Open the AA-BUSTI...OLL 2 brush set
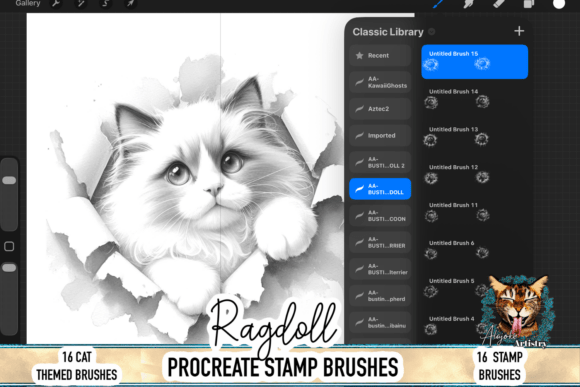 tap(380, 162)
